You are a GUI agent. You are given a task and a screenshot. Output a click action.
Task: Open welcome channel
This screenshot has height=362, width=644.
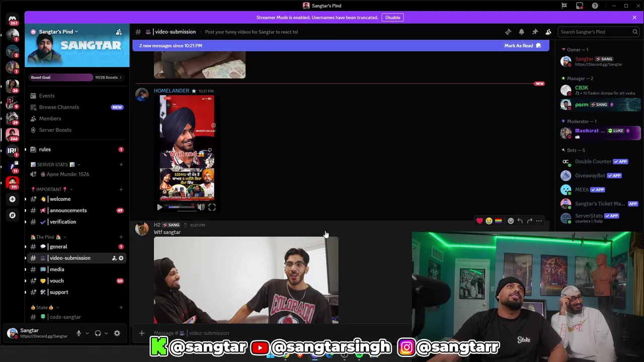(76, 199)
